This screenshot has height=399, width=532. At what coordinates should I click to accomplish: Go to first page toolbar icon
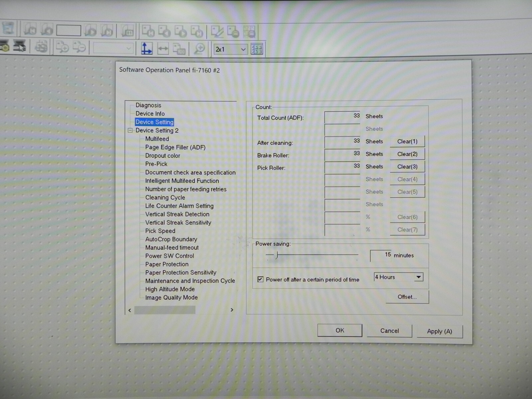pyautogui.click(x=30, y=30)
